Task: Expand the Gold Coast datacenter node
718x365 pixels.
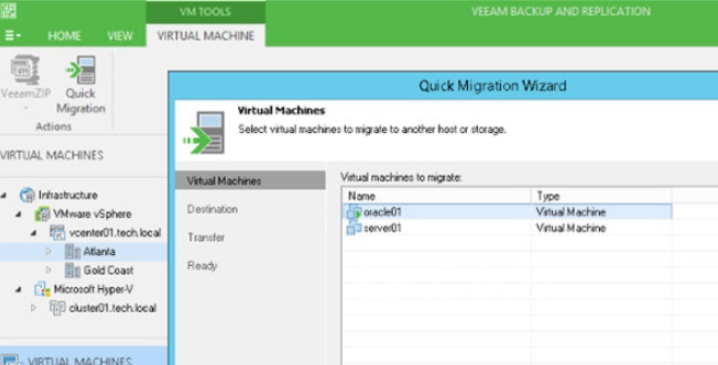Action: click(x=49, y=270)
